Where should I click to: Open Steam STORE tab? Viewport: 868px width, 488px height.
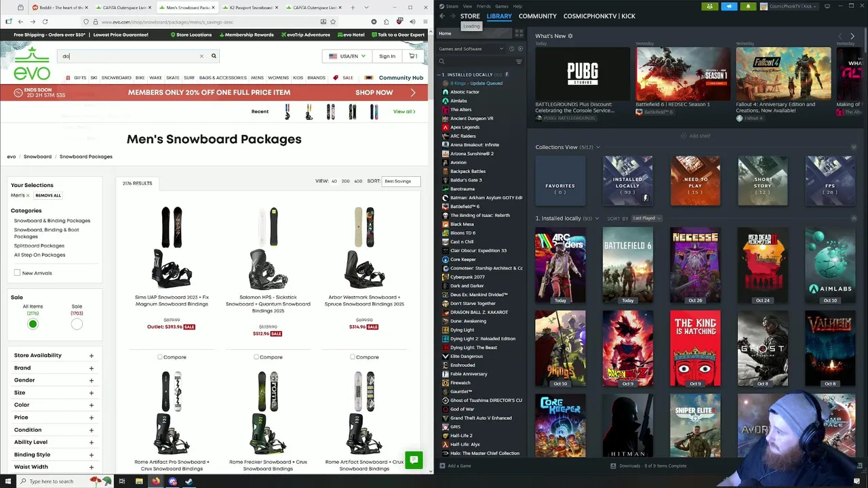tap(470, 16)
